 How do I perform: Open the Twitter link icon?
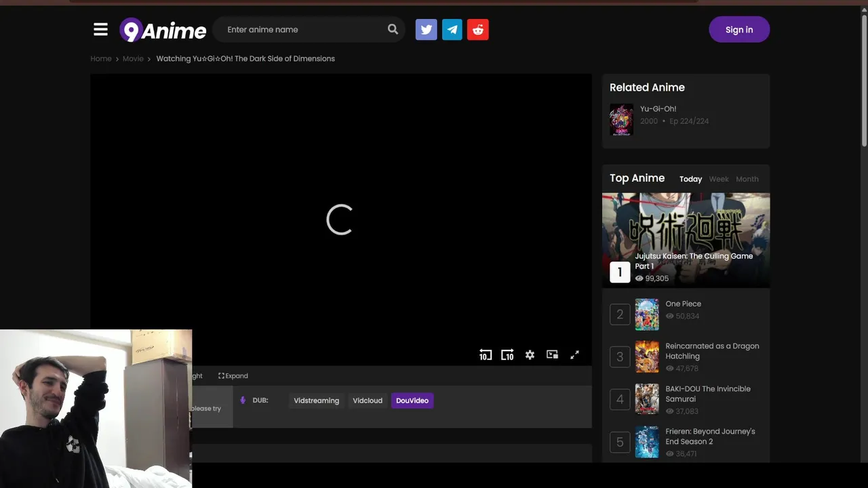coord(426,29)
